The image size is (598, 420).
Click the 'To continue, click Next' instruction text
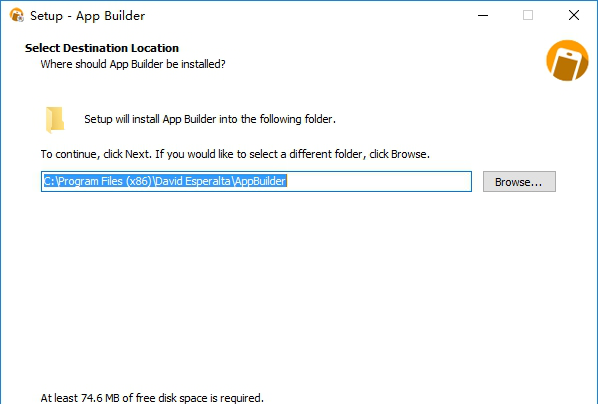pos(235,154)
